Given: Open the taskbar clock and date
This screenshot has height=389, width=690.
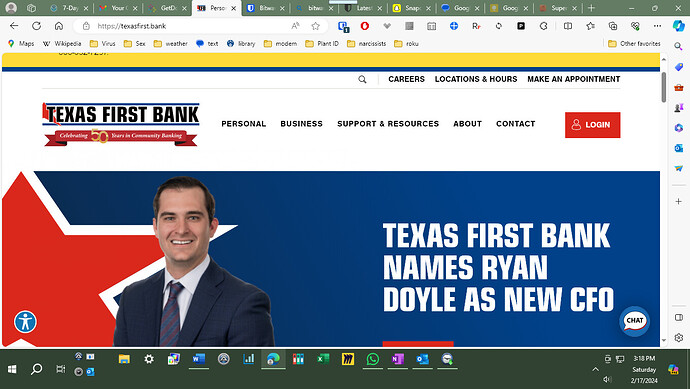Looking at the screenshot, I should [644, 369].
